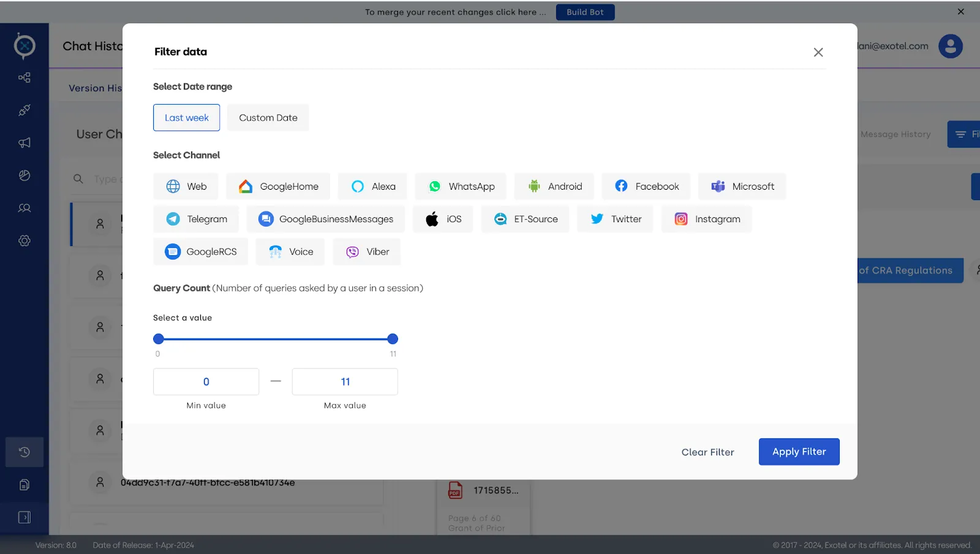Viewport: 980px width, 554px height.
Task: Click the Apply Filter button
Action: [799, 452]
